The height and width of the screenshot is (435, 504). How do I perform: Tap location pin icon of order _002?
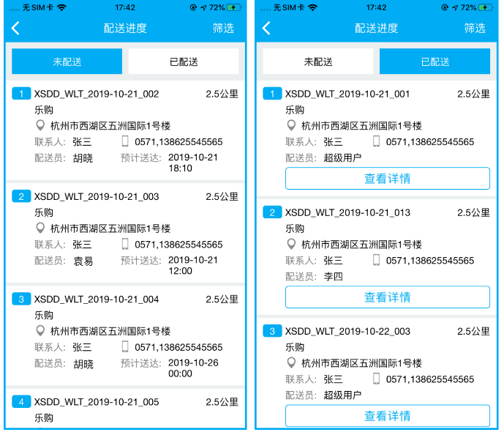pyautogui.click(x=40, y=125)
